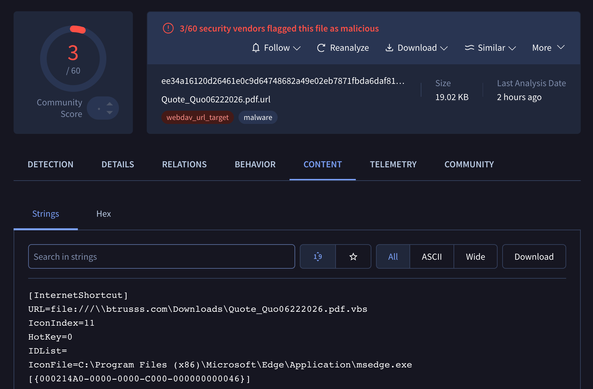Click the URL=file:// btrusss.com string line
The image size is (593, 389).
pyautogui.click(x=198, y=309)
